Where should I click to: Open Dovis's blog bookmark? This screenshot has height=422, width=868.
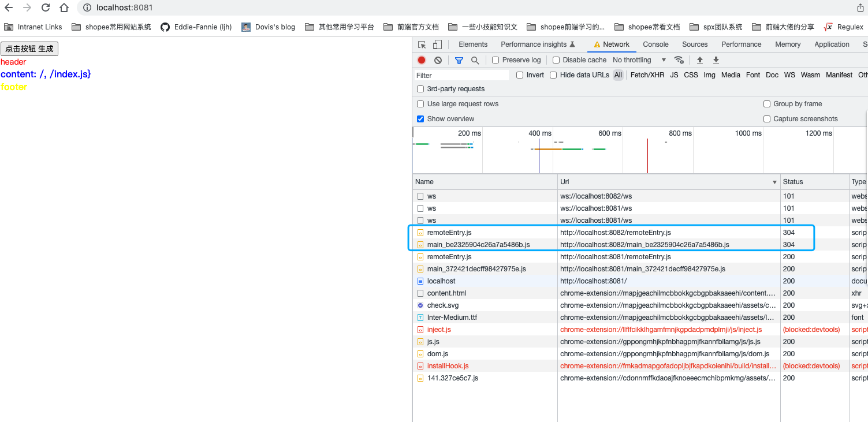[x=268, y=27]
